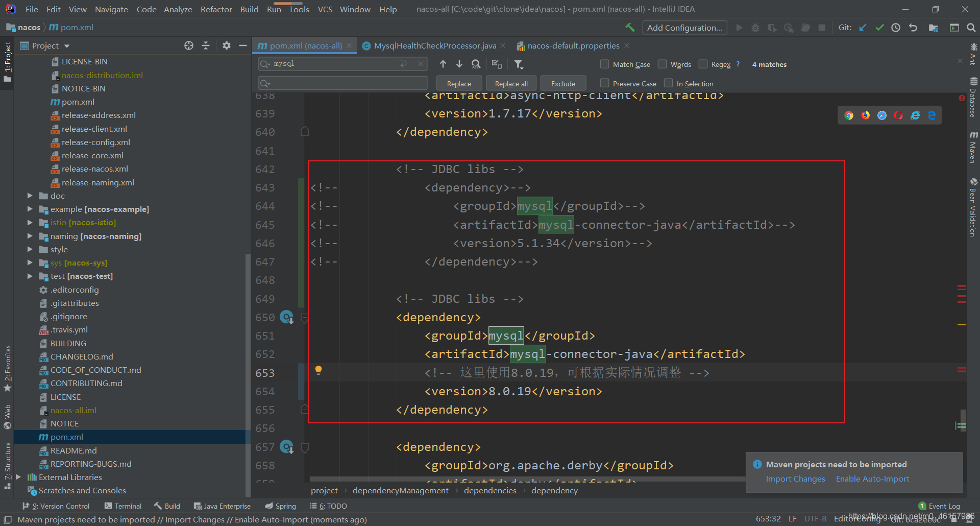The height and width of the screenshot is (526, 980).
Task: Switch to MysqlHealthCheckProcessor.java tab
Action: coord(435,45)
